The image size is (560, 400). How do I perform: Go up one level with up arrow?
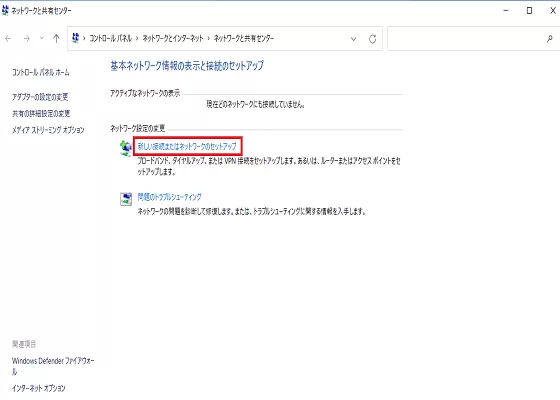tap(56, 39)
